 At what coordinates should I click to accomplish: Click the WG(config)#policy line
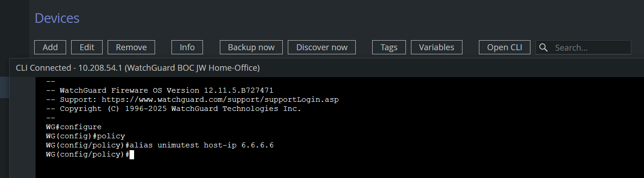85,136
